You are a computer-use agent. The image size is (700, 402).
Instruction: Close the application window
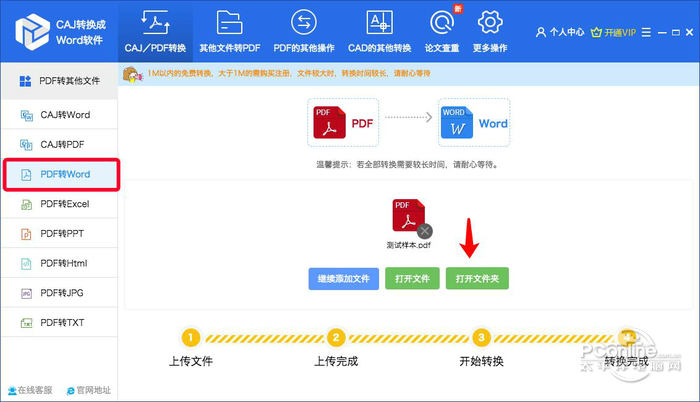(689, 32)
